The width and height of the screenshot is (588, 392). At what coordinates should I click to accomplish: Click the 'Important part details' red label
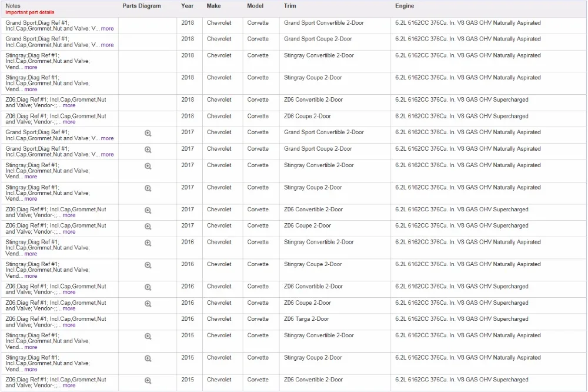[x=29, y=12]
